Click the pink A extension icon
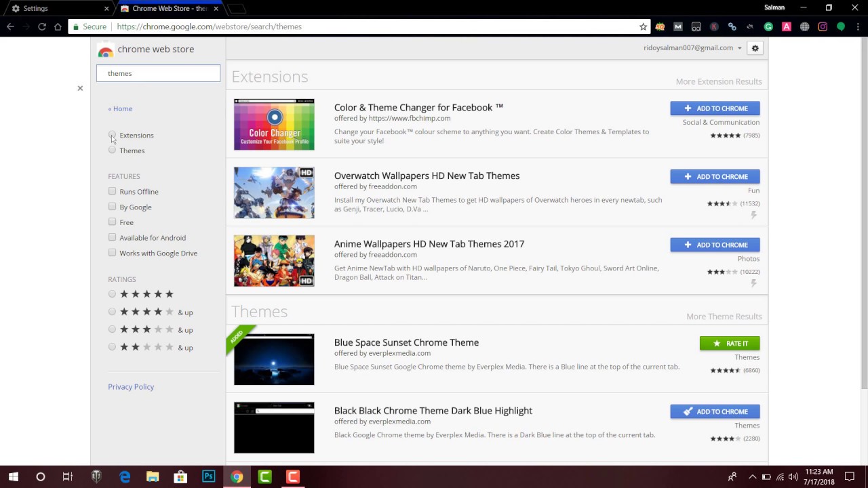 (x=787, y=26)
